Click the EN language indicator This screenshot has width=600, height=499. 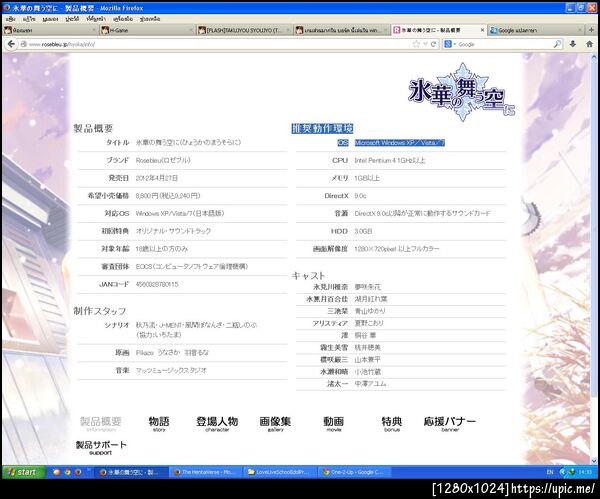(x=550, y=472)
